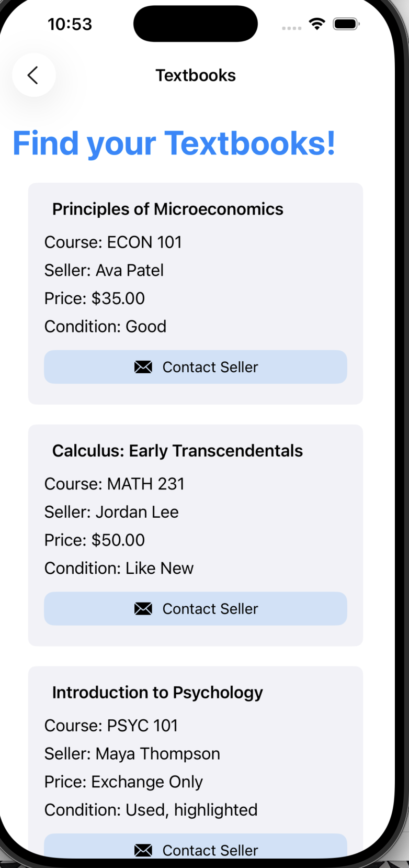Contact Seller for Introduction to Psychology
The width and height of the screenshot is (409, 868).
[196, 847]
